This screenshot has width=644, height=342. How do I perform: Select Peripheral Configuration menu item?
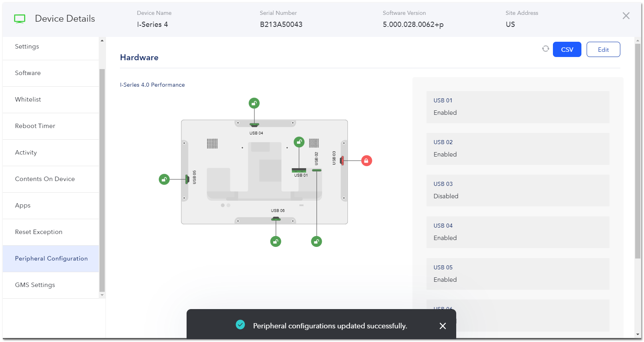tap(51, 259)
